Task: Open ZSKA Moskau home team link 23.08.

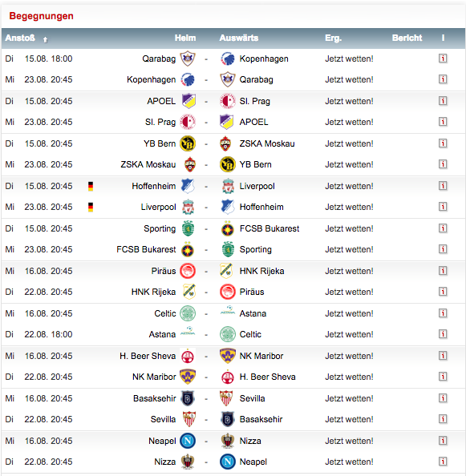Action: (148, 164)
